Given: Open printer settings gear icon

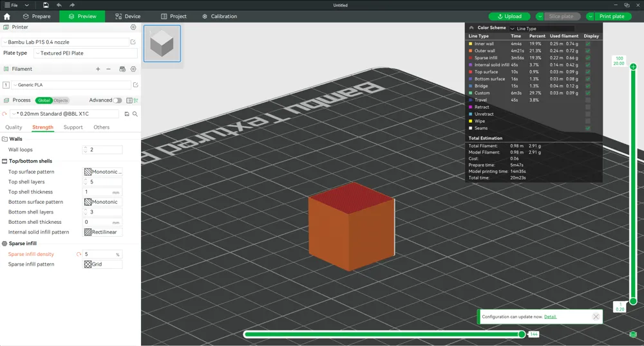Looking at the screenshot, I should coord(133,27).
